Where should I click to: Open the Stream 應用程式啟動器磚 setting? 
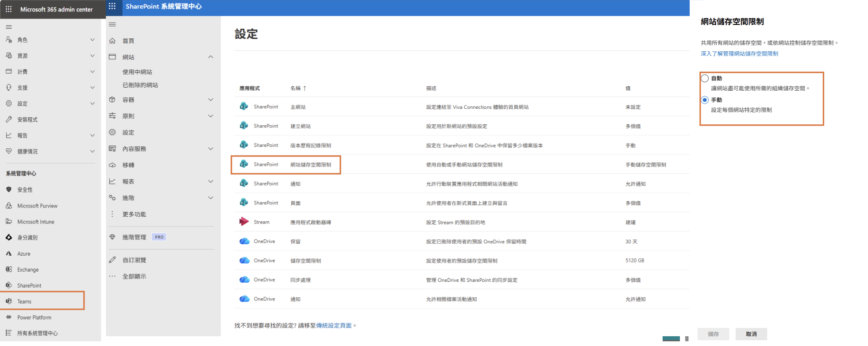(311, 222)
